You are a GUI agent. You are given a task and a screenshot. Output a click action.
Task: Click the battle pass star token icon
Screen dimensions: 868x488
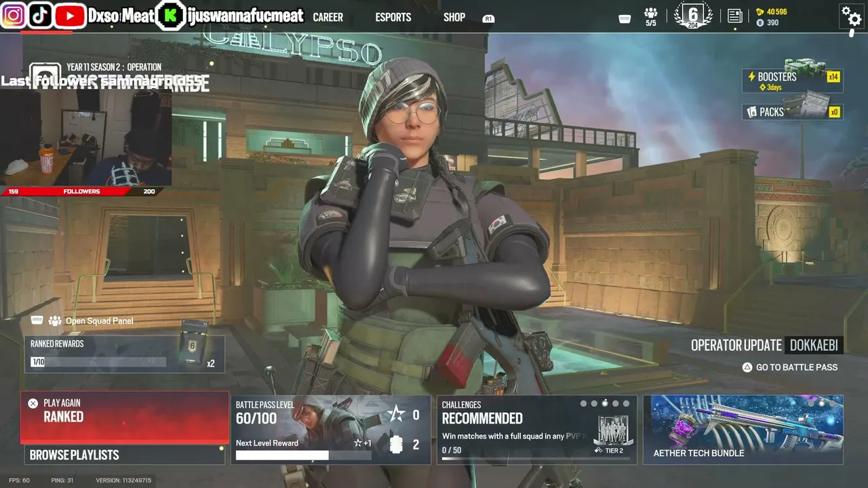[x=396, y=414]
